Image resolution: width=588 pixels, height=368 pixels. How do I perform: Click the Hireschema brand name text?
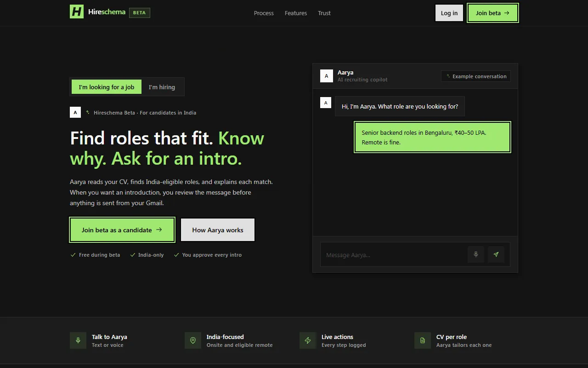click(x=107, y=12)
